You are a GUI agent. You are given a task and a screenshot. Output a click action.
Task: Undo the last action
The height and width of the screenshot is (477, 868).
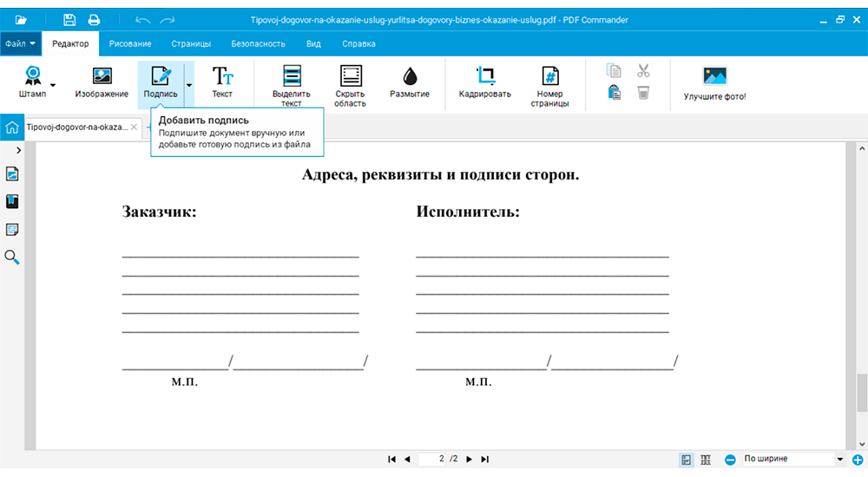[143, 20]
